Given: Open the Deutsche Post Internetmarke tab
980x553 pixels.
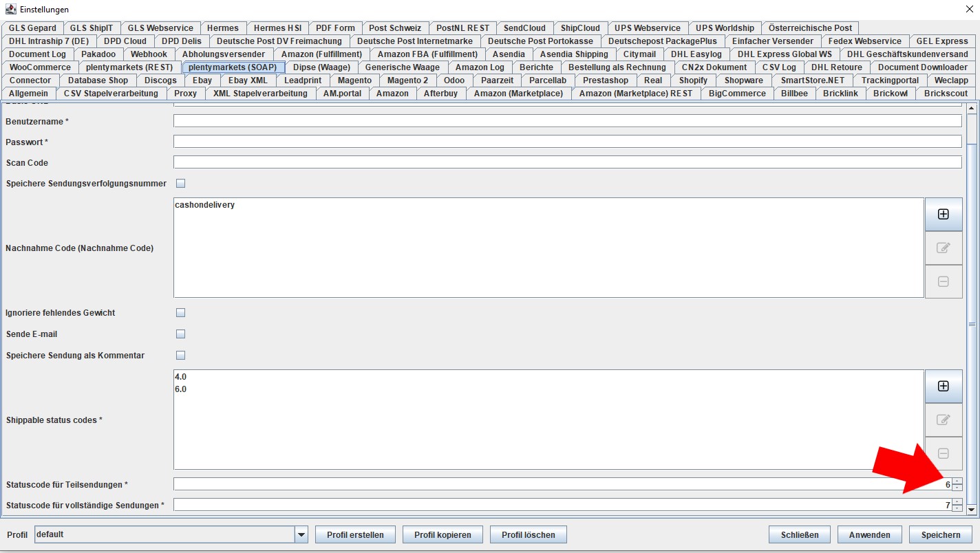Looking at the screenshot, I should point(415,41).
